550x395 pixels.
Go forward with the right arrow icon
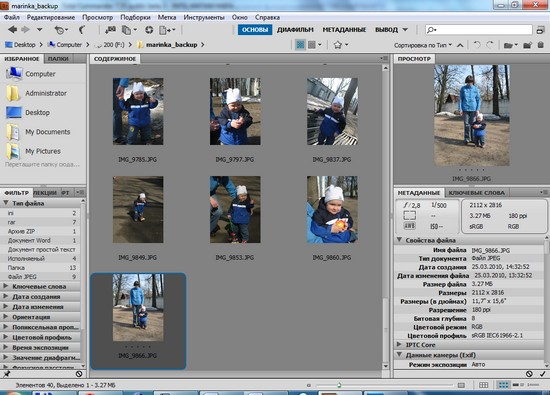tap(25, 30)
